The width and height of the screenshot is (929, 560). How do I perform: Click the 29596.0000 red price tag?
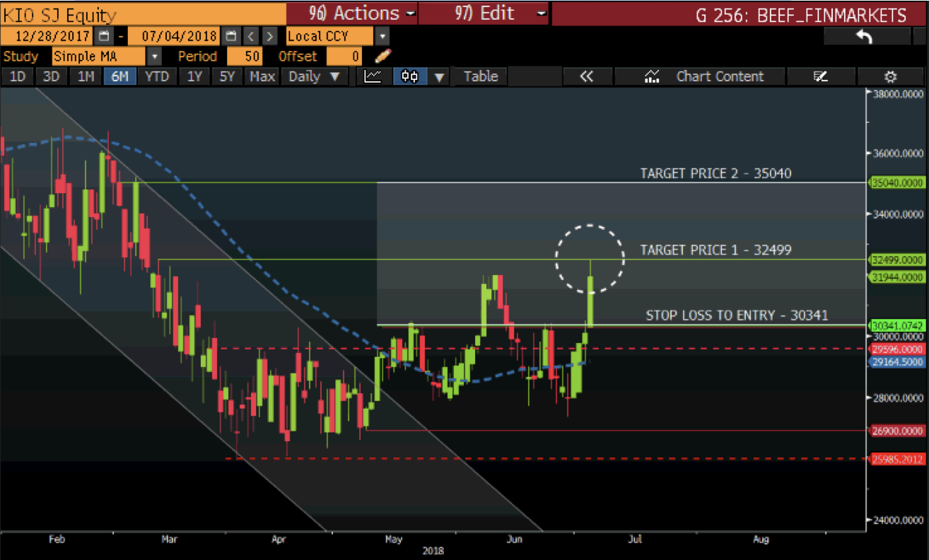pos(898,349)
